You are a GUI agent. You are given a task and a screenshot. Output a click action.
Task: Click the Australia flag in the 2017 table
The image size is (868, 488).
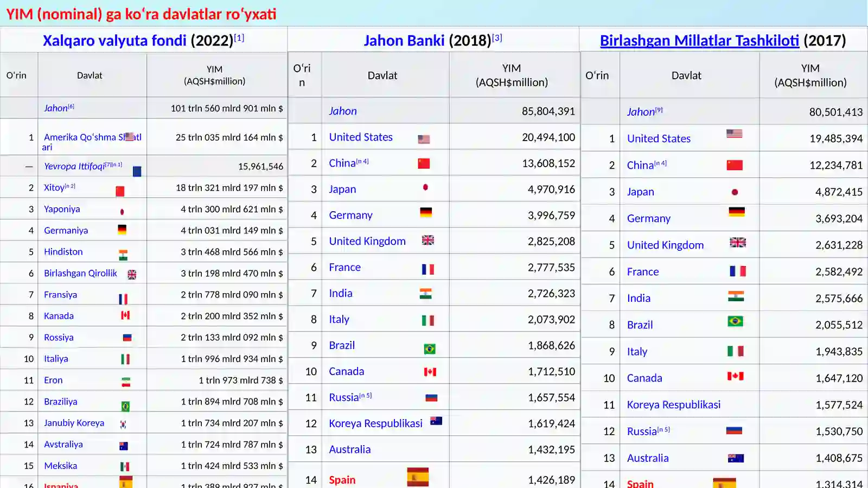tap(736, 458)
